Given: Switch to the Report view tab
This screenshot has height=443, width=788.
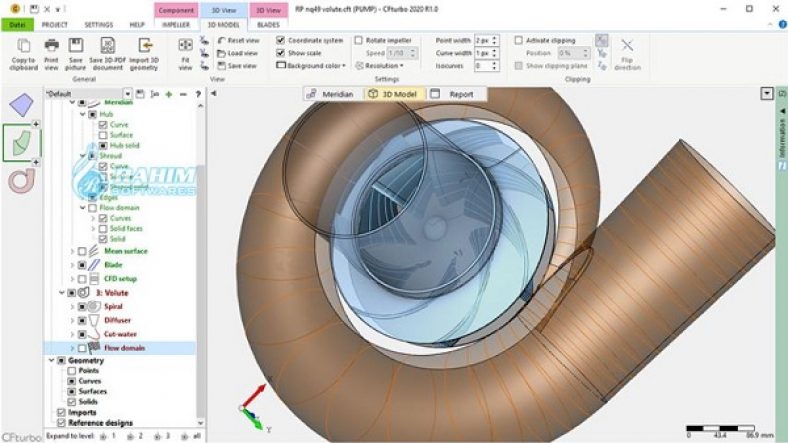Looking at the screenshot, I should 452,94.
